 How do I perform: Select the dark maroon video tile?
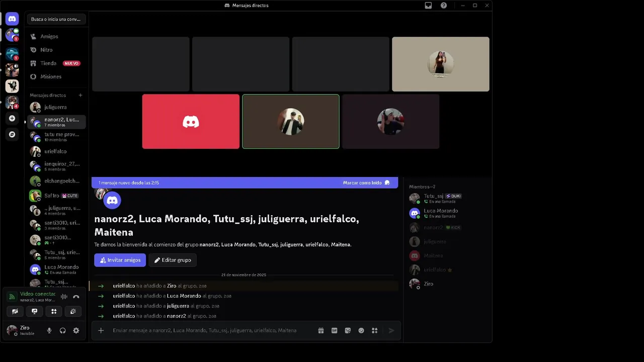click(391, 122)
